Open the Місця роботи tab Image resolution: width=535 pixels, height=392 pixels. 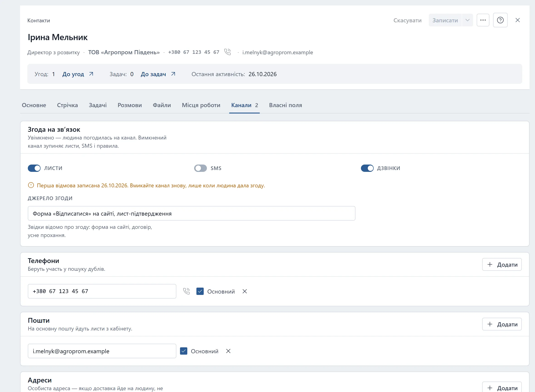[x=201, y=105]
